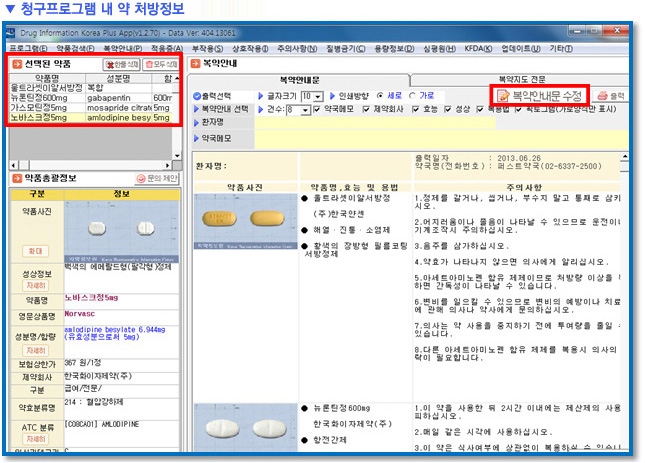Screen dimensions: 645x463
Task: Toggle the 성상 checkbox
Action: [x=448, y=109]
